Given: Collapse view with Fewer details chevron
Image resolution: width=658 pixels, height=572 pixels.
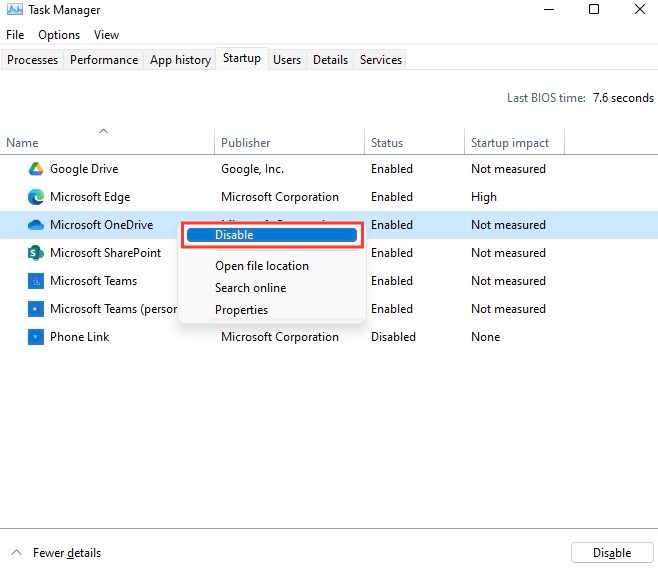Looking at the screenshot, I should tap(16, 552).
